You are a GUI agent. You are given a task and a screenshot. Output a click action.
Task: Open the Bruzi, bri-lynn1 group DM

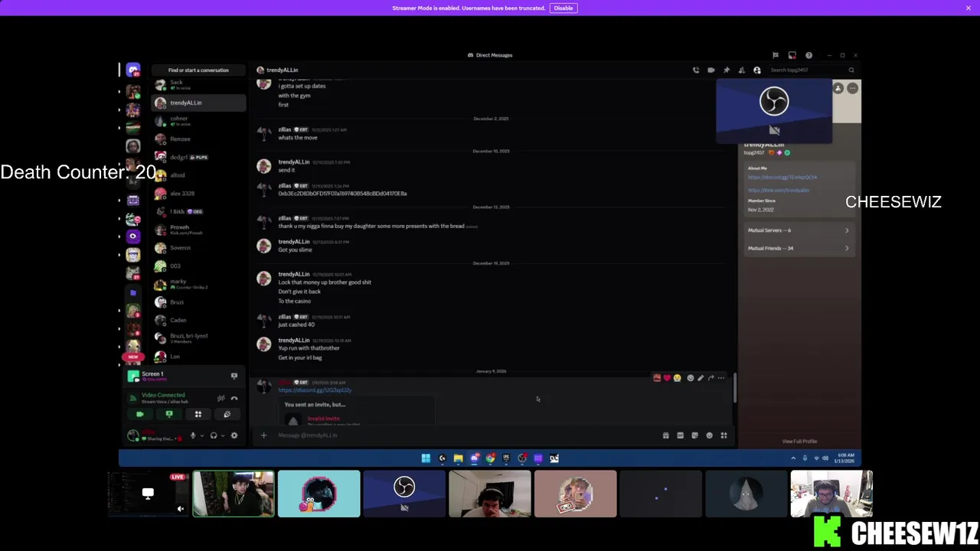198,338
